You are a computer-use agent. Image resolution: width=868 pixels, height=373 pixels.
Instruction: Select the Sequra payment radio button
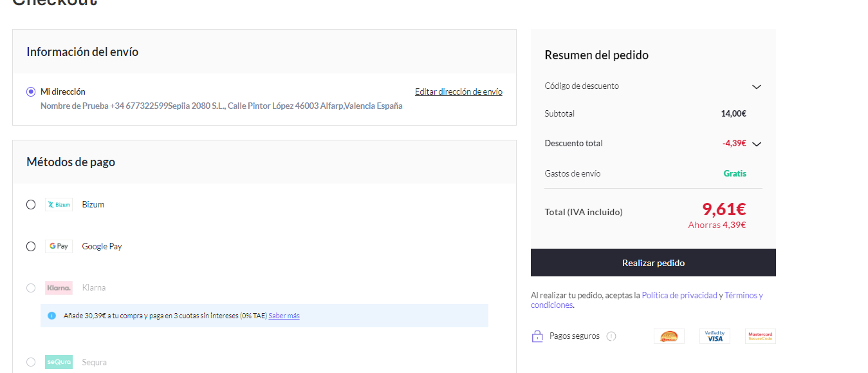31,362
